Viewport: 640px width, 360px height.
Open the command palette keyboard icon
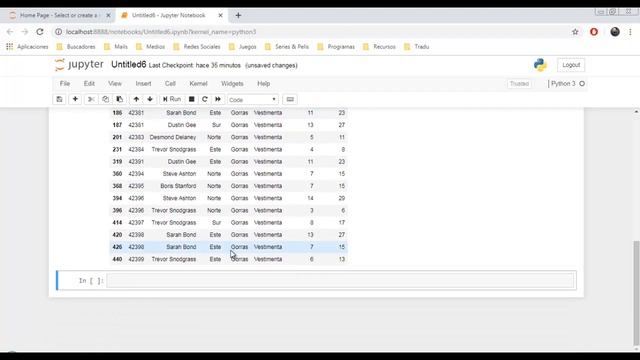click(290, 99)
